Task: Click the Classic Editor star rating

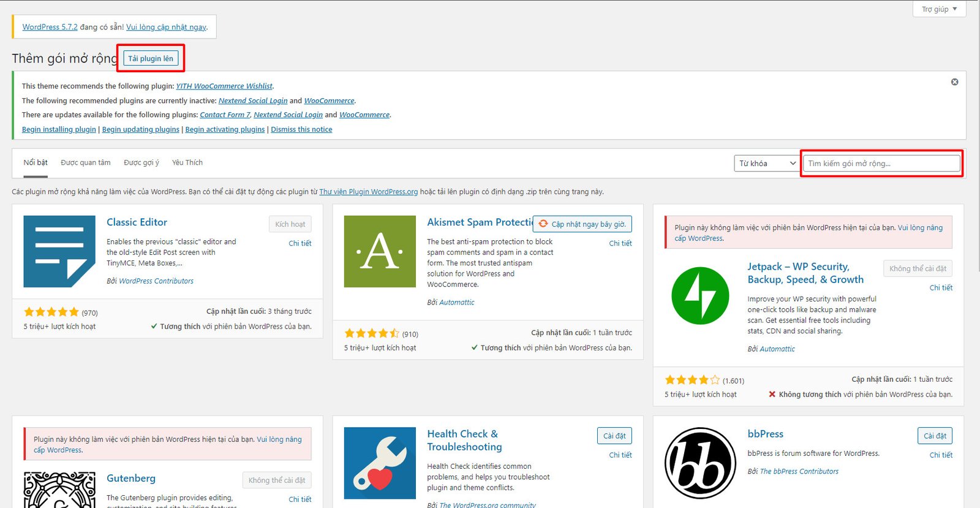Action: [51, 312]
